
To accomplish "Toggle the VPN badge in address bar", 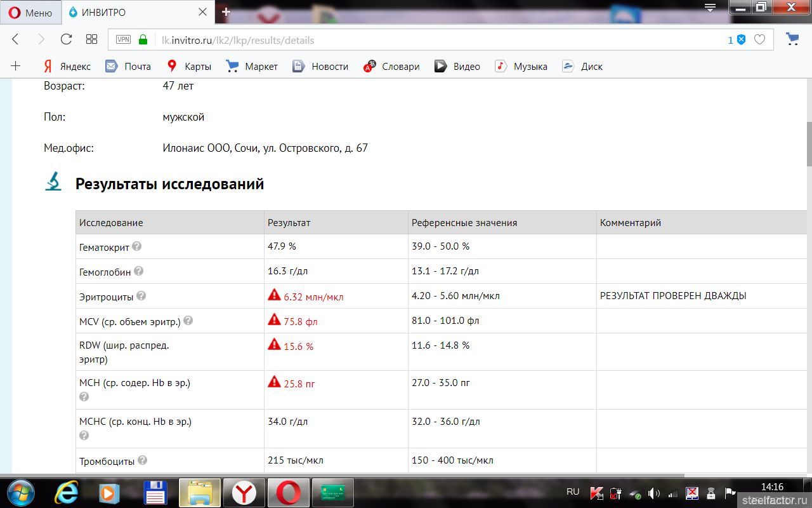I will pos(123,39).
